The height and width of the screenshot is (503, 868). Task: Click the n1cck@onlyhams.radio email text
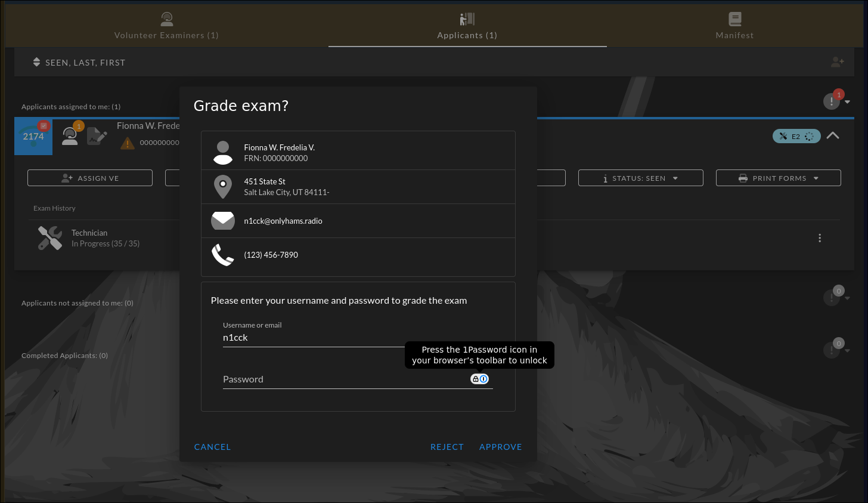coord(283,221)
